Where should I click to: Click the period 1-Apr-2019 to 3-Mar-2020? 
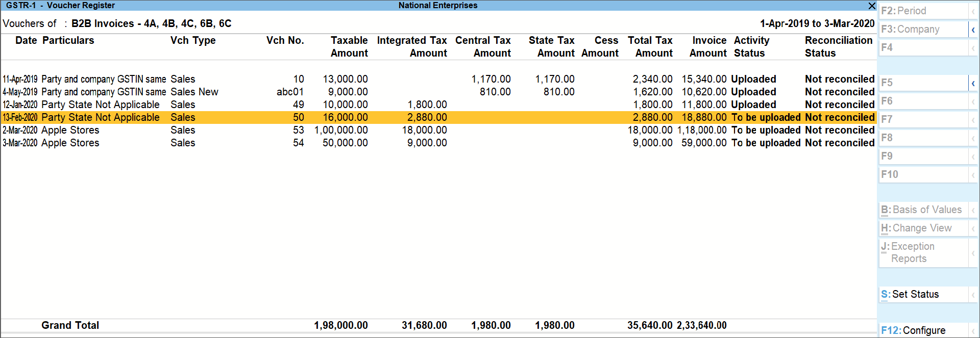pyautogui.click(x=817, y=23)
